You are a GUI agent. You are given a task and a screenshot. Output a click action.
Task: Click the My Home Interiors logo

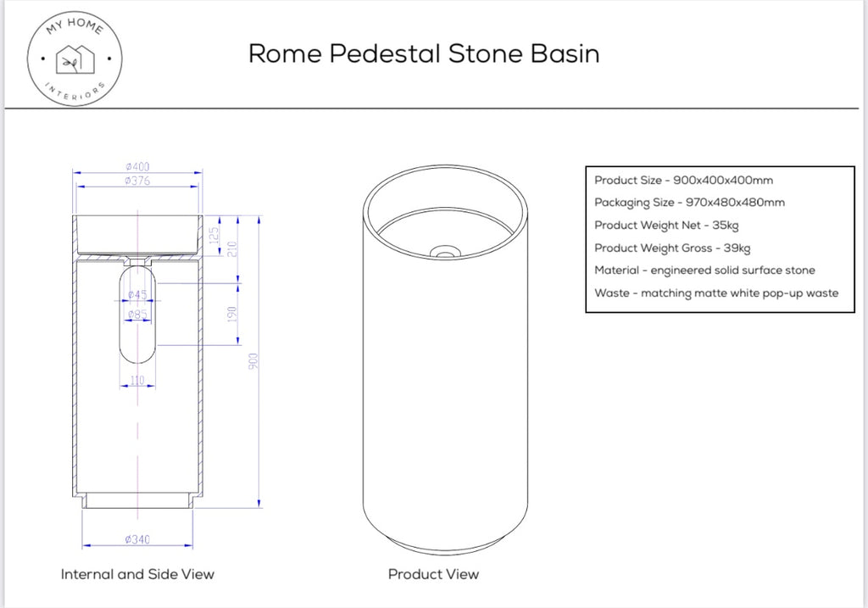click(x=73, y=59)
